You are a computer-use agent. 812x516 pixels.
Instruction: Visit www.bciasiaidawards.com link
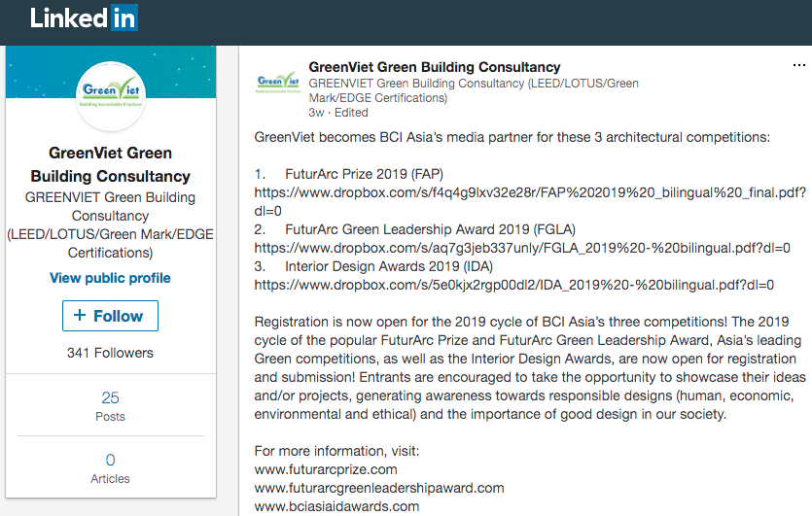click(336, 506)
